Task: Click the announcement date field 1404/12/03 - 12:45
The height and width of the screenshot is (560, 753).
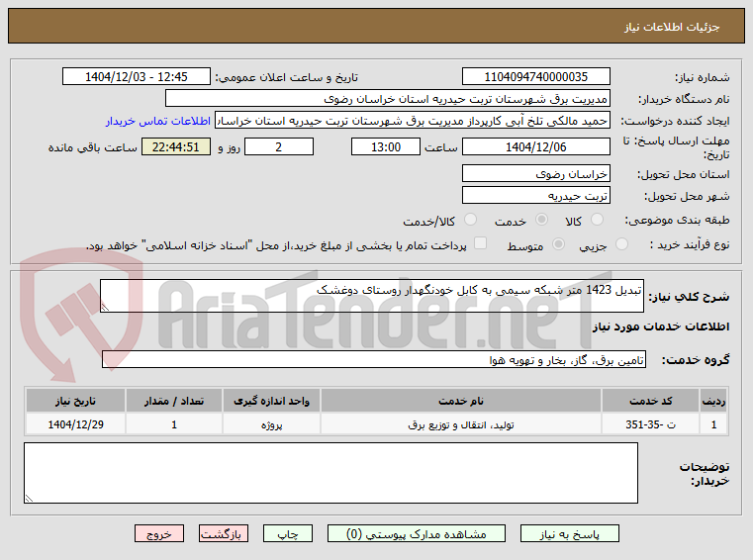Action: point(137,76)
